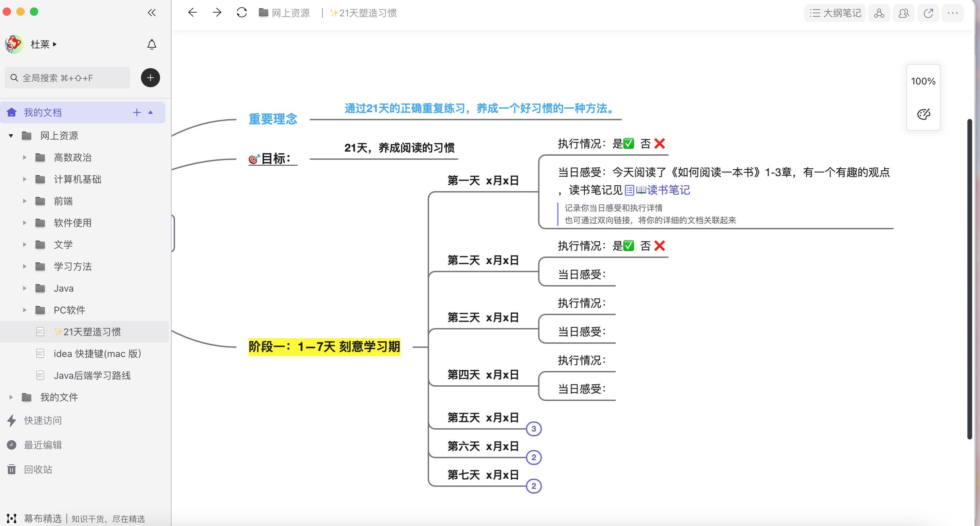Open the mind map structure icon
Screen dimensions: 980x526
[x=879, y=13]
